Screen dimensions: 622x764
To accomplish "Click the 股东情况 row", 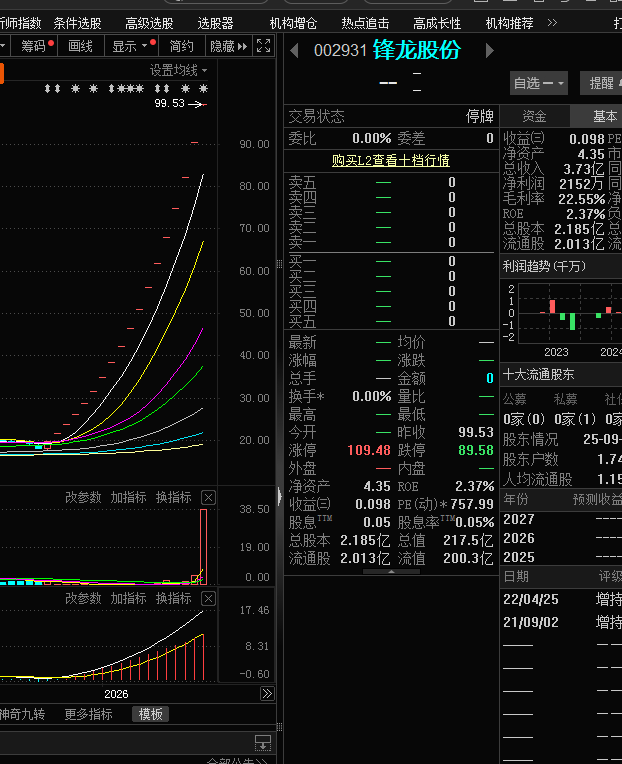I will tap(562, 439).
